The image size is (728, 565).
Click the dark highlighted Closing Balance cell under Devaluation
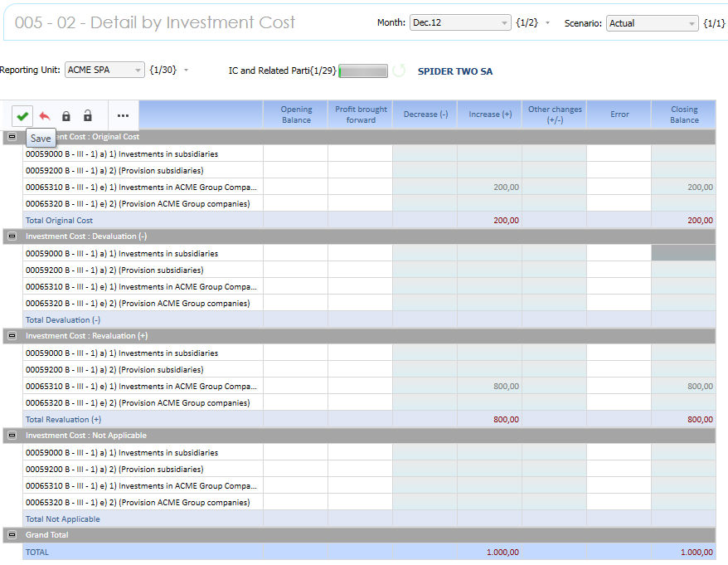683,253
